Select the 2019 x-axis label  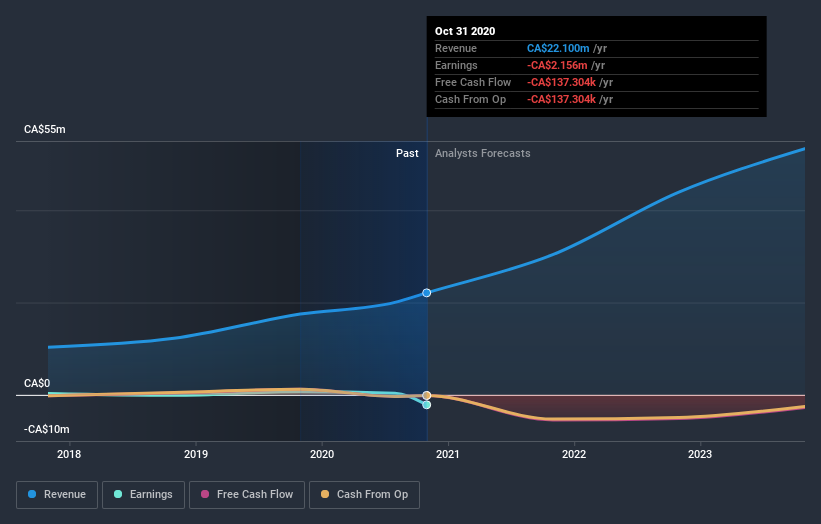pyautogui.click(x=196, y=454)
